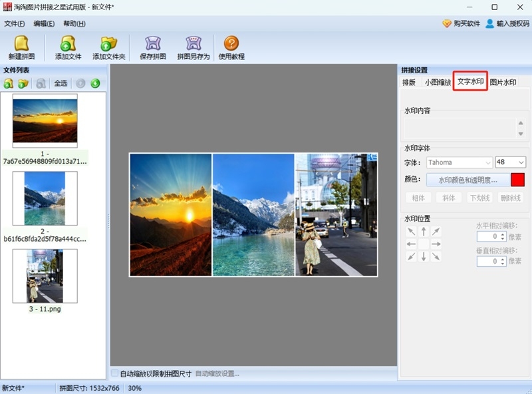Toggle the 粗体 bold watermark style
The width and height of the screenshot is (532, 394).
pyautogui.click(x=418, y=198)
